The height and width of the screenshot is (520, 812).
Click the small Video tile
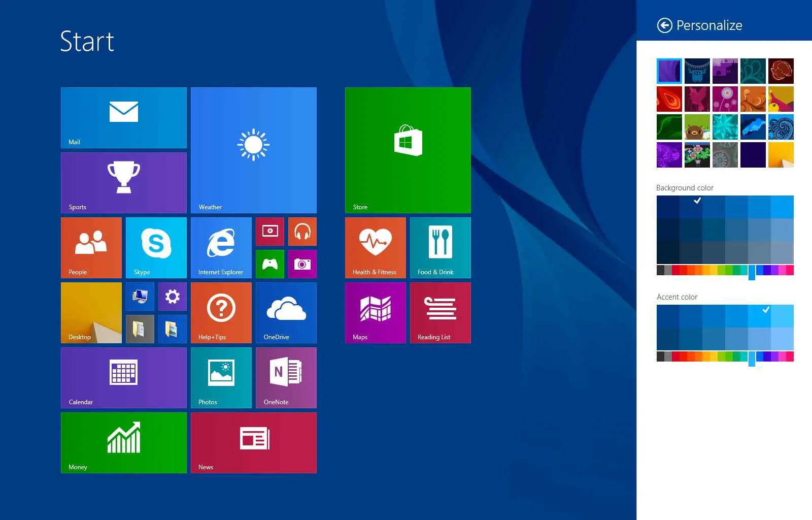coord(270,232)
